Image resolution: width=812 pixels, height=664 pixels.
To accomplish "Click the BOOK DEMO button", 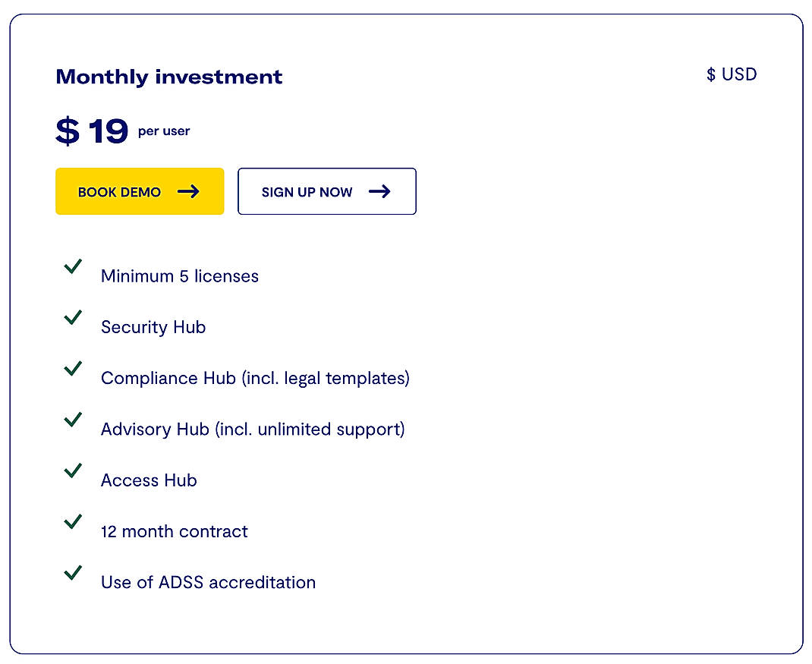I will pos(140,191).
